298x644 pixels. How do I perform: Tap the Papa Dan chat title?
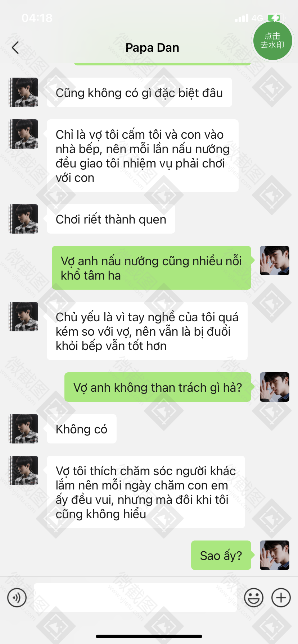click(x=152, y=47)
